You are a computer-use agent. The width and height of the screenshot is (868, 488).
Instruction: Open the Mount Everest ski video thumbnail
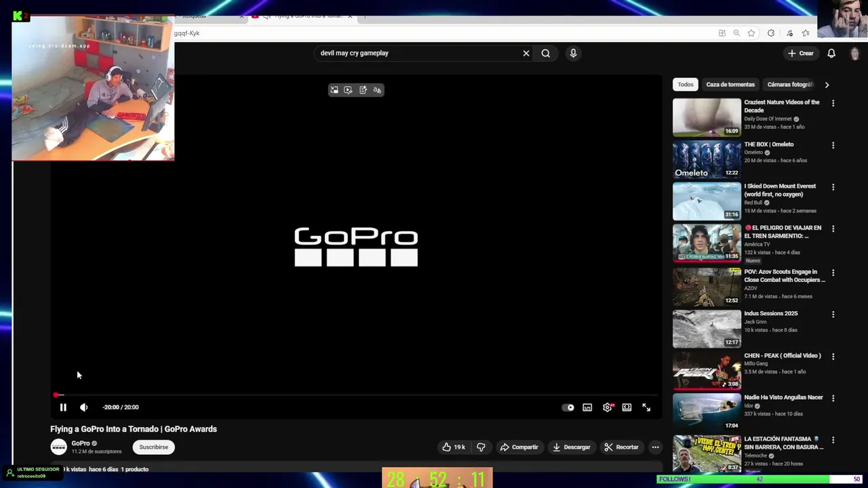(x=707, y=201)
